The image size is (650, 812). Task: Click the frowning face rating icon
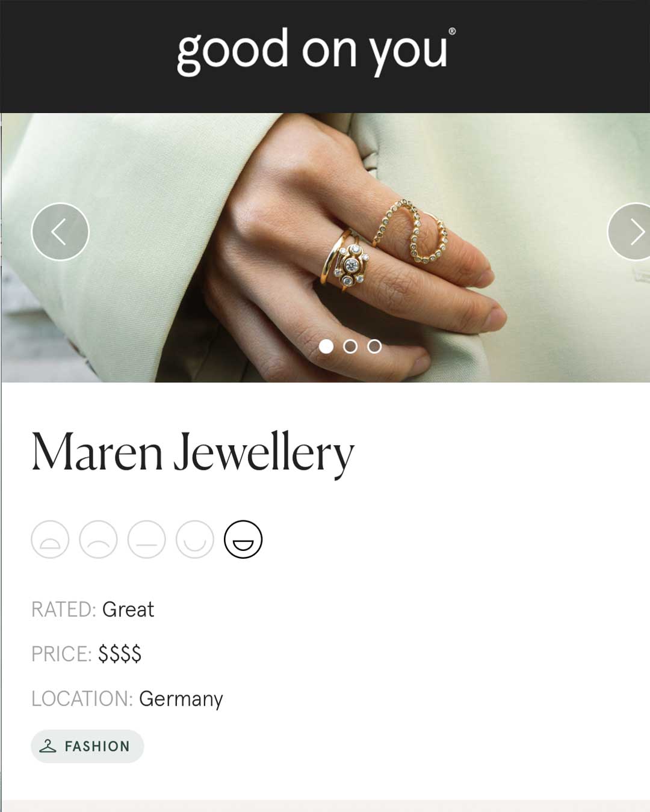[x=98, y=539]
